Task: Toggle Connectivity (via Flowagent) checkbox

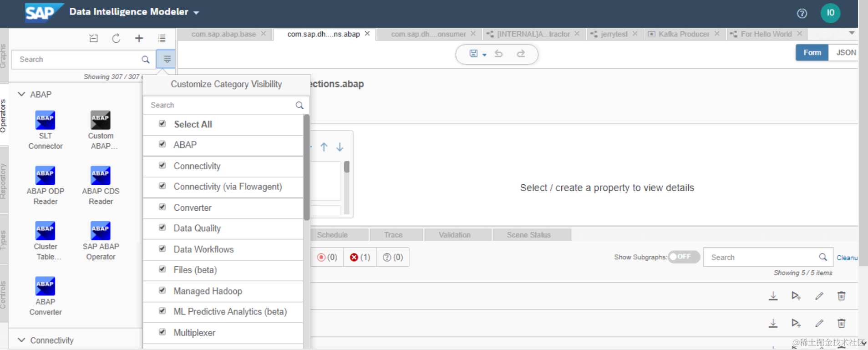Action: (162, 186)
